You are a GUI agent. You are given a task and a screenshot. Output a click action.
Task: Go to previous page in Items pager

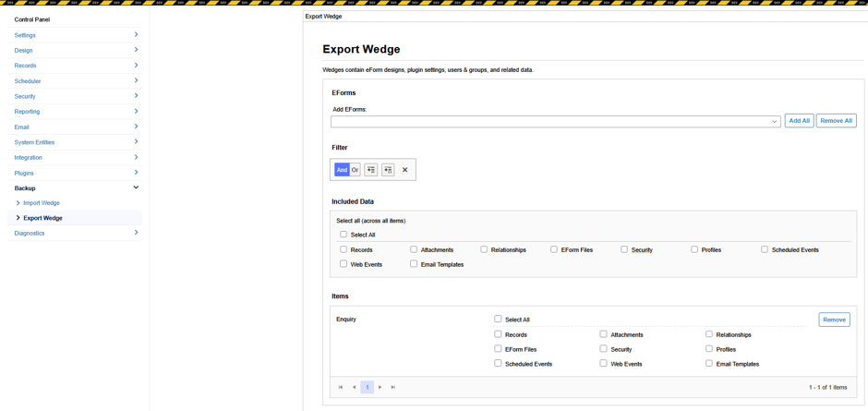point(354,387)
